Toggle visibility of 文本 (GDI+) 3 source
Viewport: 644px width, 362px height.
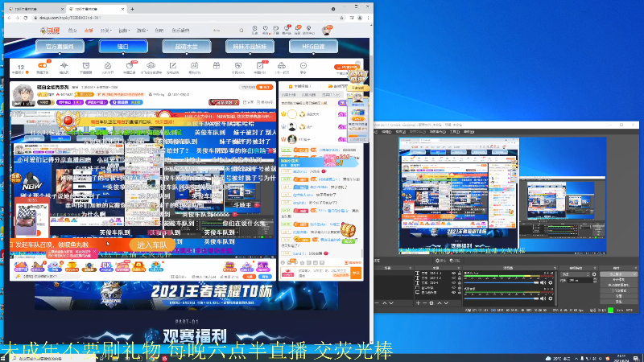coord(453,274)
